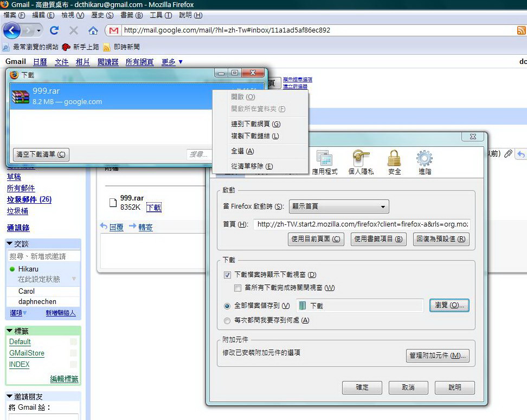Click the download search field

pyautogui.click(x=200, y=154)
